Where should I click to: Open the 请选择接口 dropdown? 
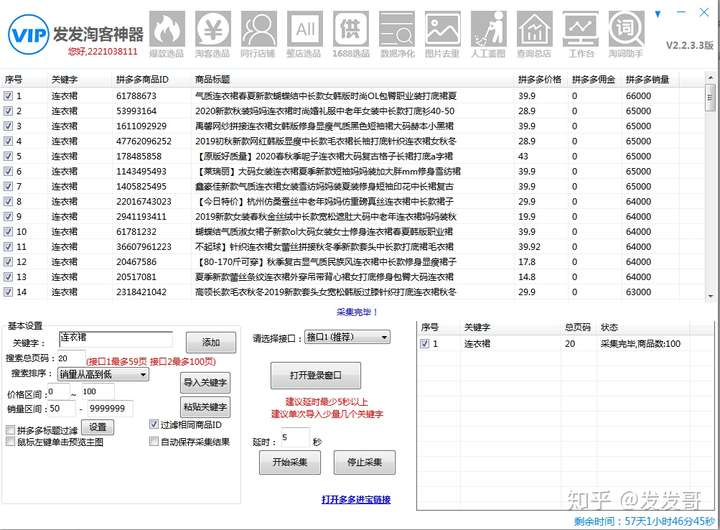(x=348, y=338)
